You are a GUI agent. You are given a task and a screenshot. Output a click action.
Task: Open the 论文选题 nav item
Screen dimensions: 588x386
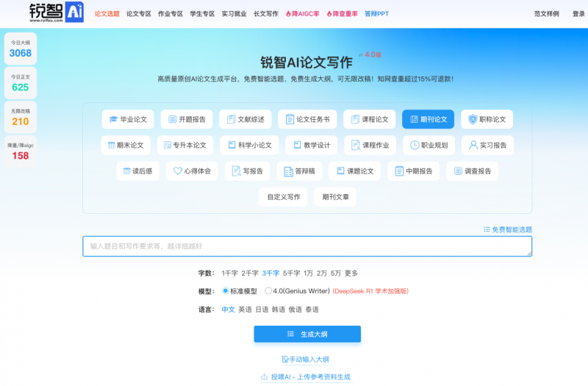tap(107, 14)
